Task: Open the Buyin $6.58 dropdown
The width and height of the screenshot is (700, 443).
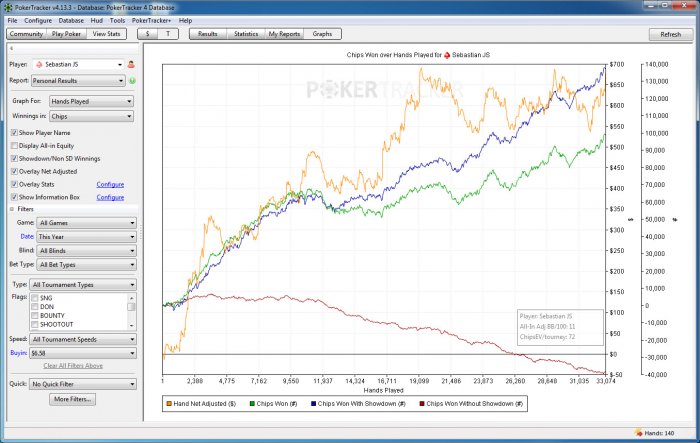Action: click(x=83, y=353)
